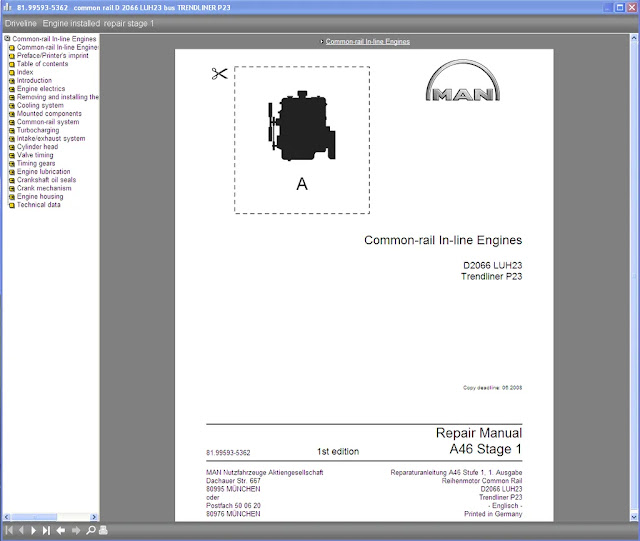Open the Crankshaft oil seals chapter
This screenshot has width=640, height=541.
[x=46, y=180]
